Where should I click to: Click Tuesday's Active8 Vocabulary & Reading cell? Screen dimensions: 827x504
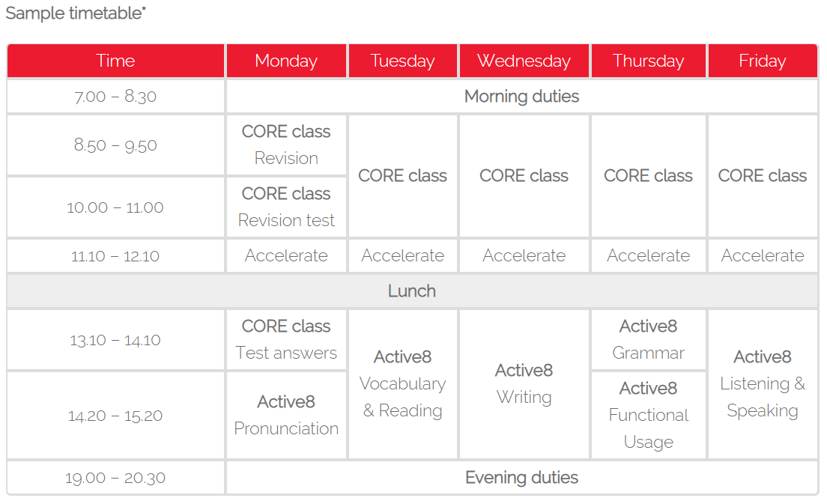coord(402,383)
